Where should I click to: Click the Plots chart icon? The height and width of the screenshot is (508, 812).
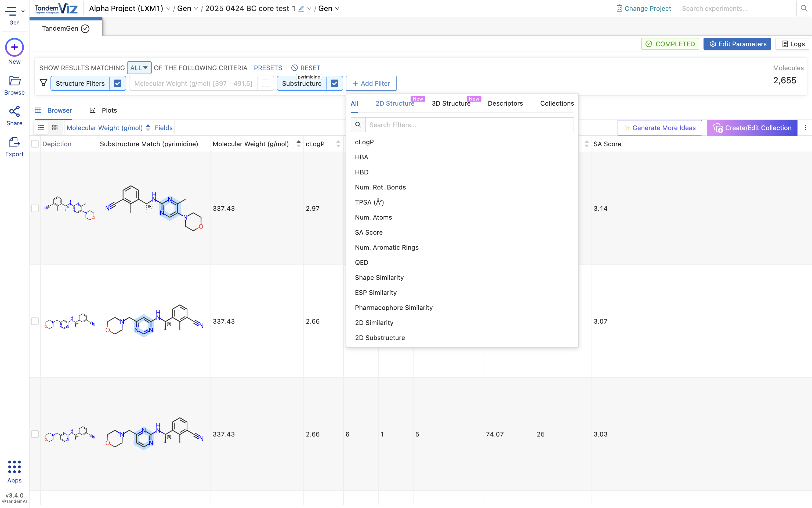[93, 110]
